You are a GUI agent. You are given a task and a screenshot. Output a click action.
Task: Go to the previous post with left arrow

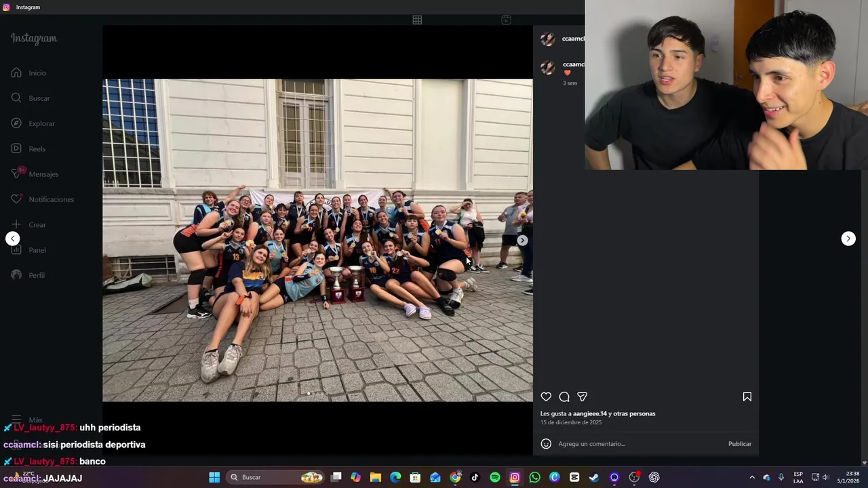pos(12,239)
